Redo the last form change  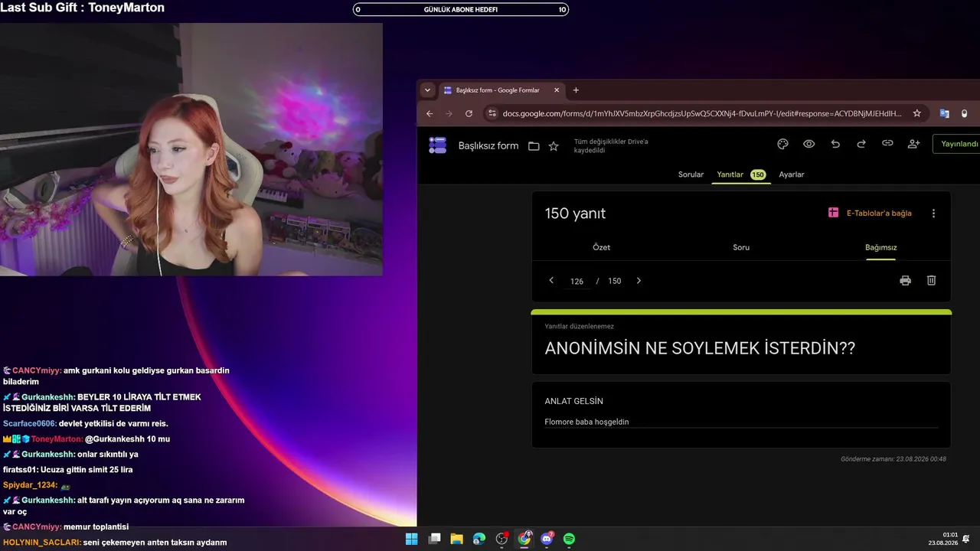coord(861,144)
